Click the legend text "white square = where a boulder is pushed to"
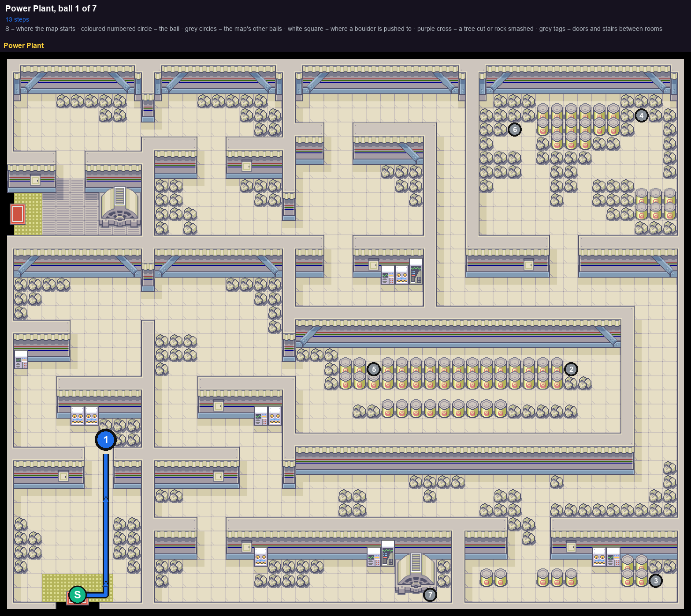This screenshot has width=691, height=616. click(x=349, y=29)
